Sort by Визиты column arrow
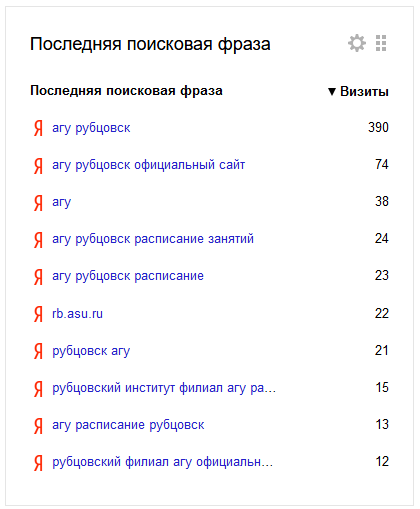 point(331,92)
